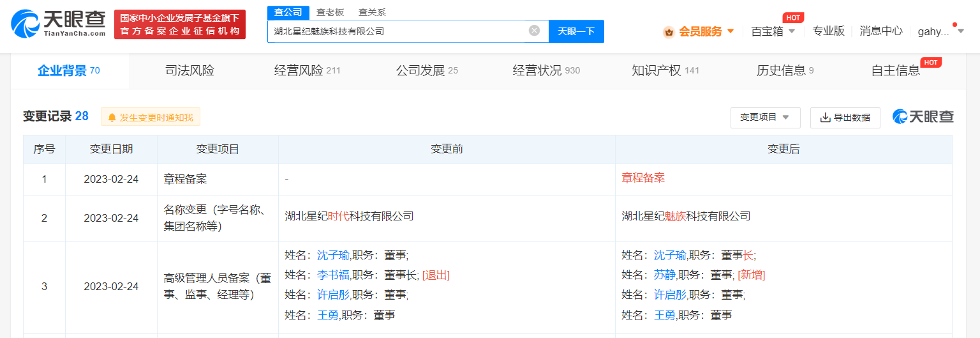Viewport: 980px width, 338px height.
Task: Click the 变更日期 column header
Action: pyautogui.click(x=111, y=149)
